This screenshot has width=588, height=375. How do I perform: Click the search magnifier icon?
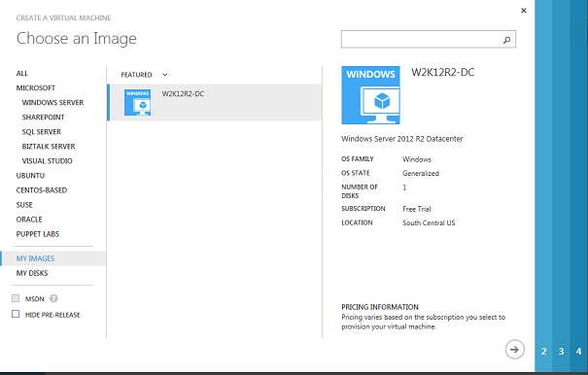(506, 40)
